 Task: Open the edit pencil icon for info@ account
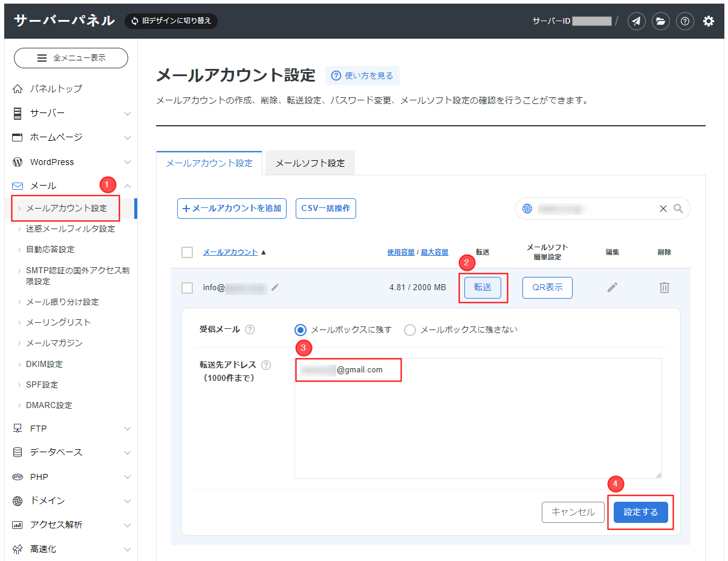[612, 288]
